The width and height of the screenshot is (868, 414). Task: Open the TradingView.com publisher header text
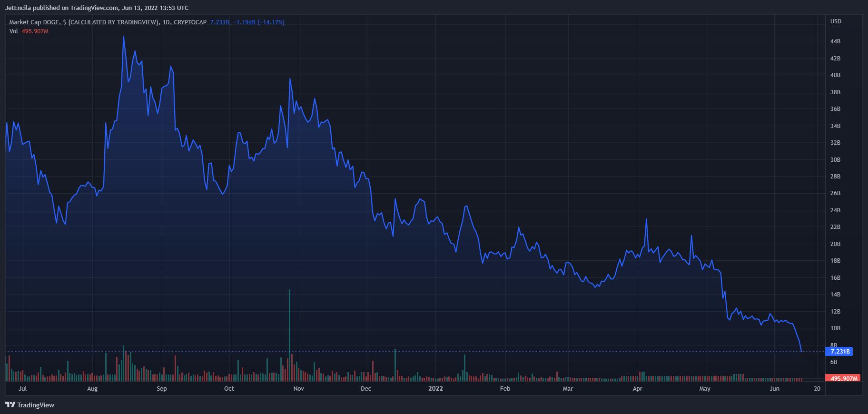[97, 8]
